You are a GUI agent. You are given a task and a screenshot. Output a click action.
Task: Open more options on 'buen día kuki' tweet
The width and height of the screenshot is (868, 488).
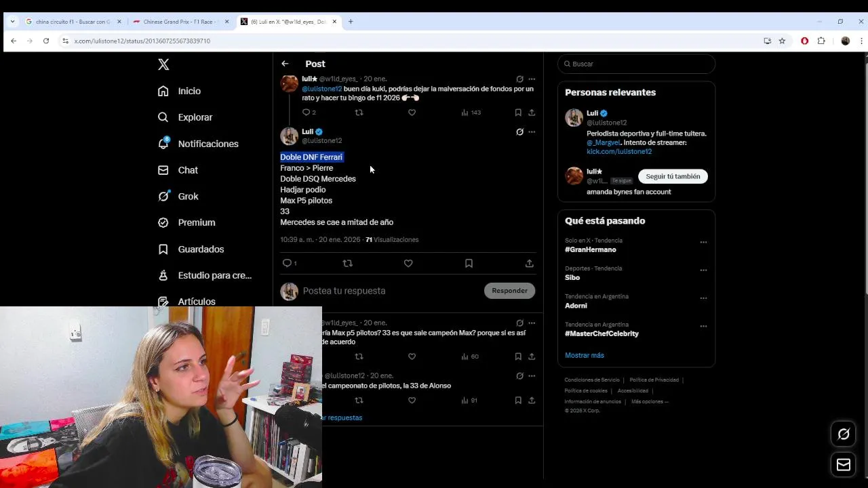tap(532, 79)
